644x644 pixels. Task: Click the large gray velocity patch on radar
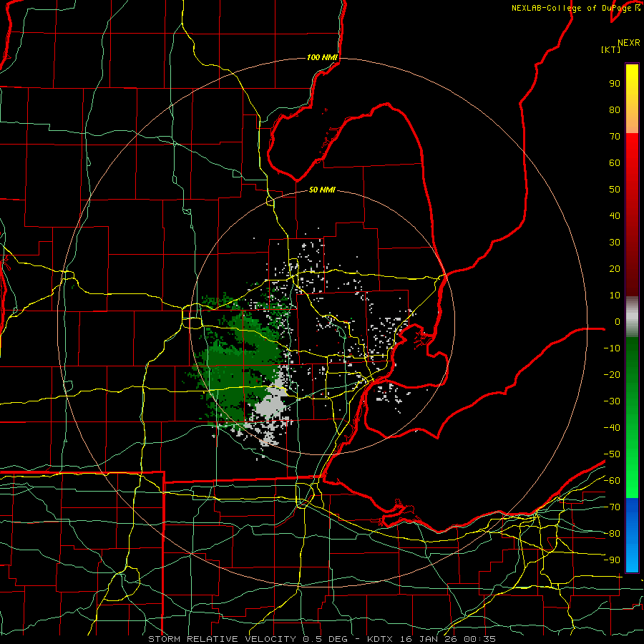pos(272,404)
